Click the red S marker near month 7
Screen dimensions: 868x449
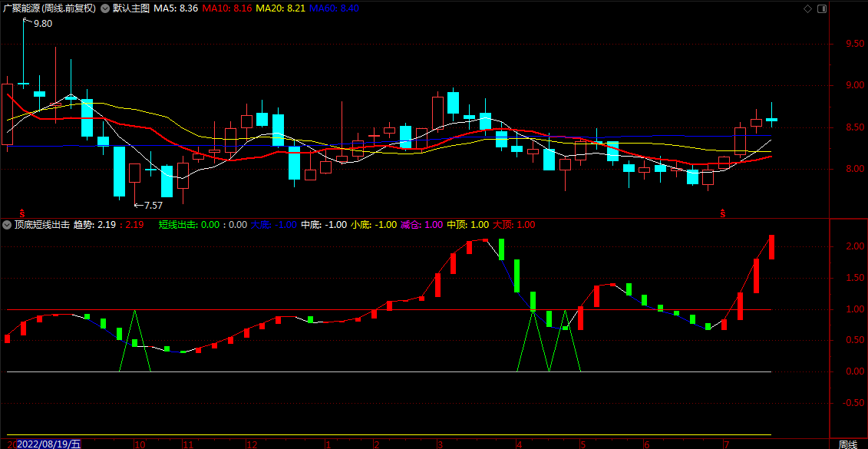tap(723, 212)
